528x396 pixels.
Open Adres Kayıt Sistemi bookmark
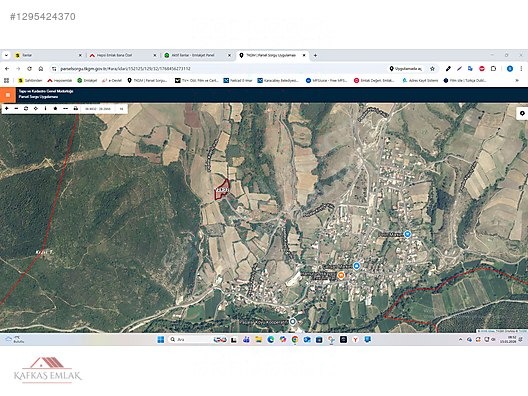pyautogui.click(x=420, y=80)
